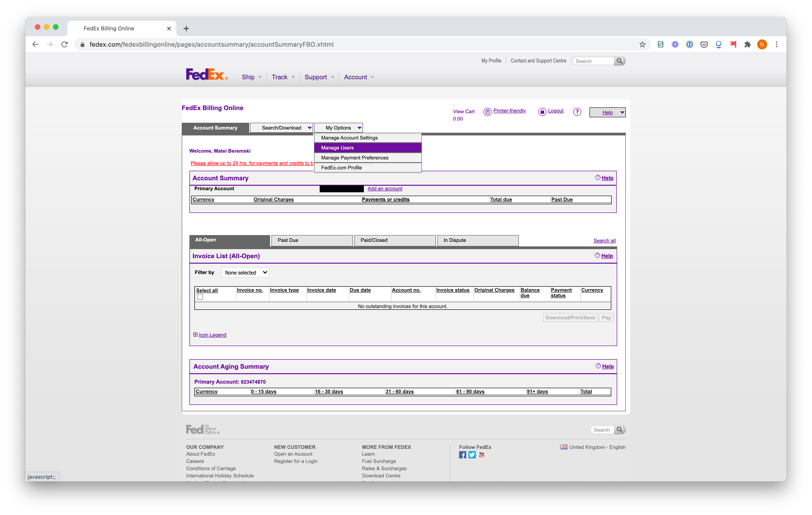Click the top search magnifier icon

click(619, 61)
